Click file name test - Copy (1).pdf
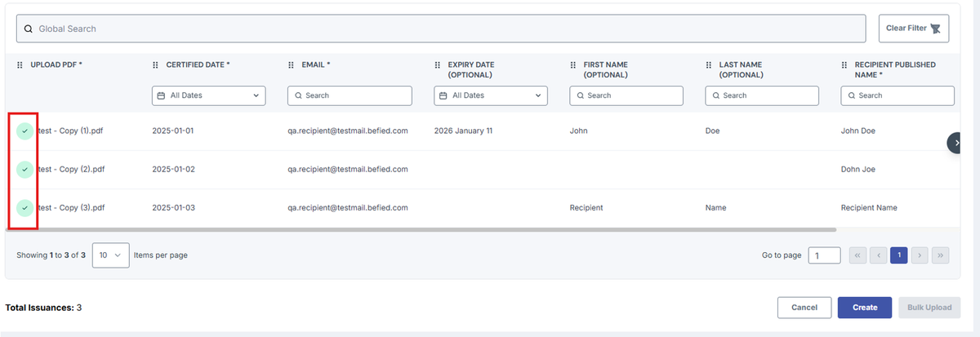980x337 pixels. [x=72, y=131]
